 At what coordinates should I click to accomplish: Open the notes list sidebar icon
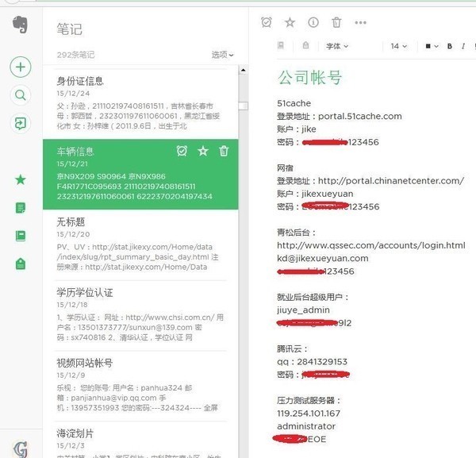21,208
